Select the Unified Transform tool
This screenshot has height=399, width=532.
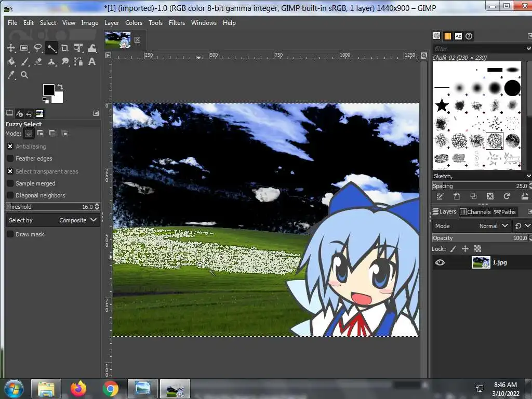78,48
